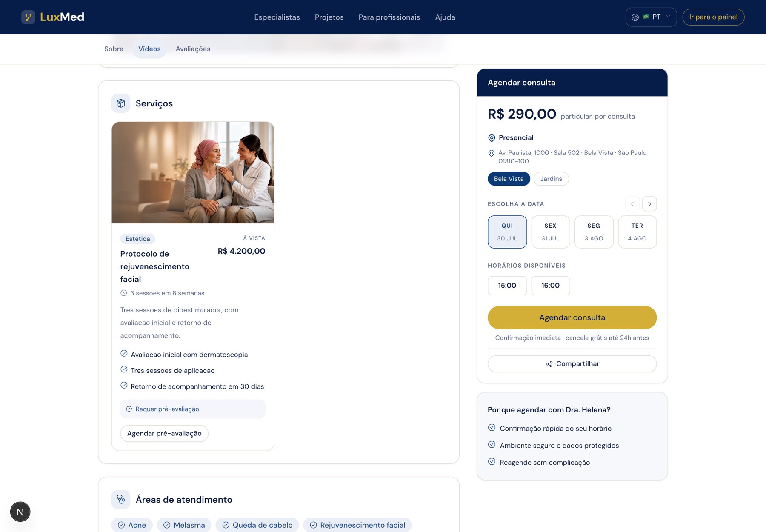The width and height of the screenshot is (766, 532).
Task: Click the share icon in Compartilhar
Action: (549, 364)
